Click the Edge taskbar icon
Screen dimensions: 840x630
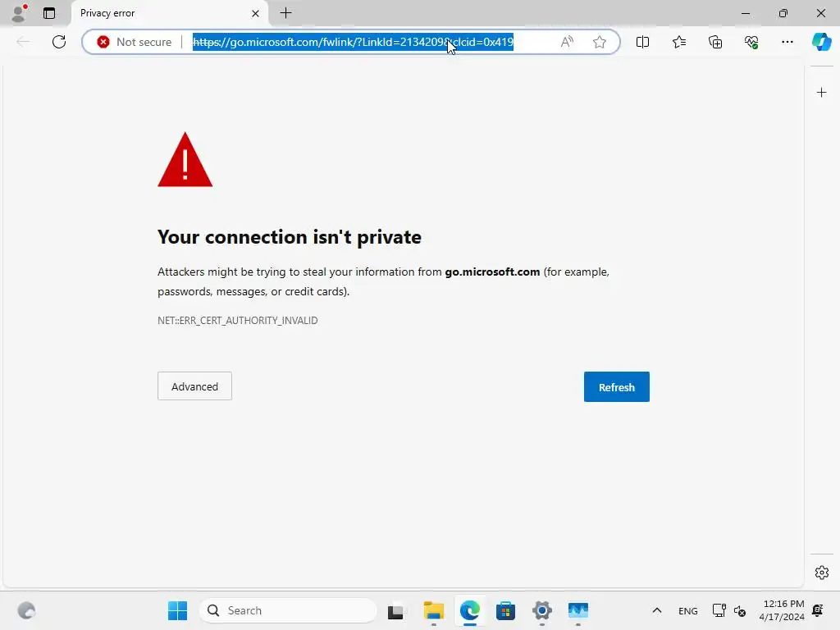[x=470, y=610]
